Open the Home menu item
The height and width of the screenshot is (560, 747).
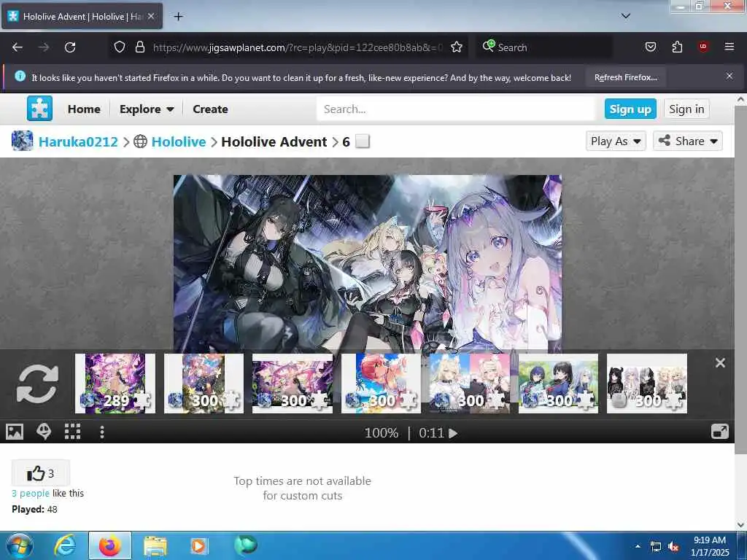(84, 109)
